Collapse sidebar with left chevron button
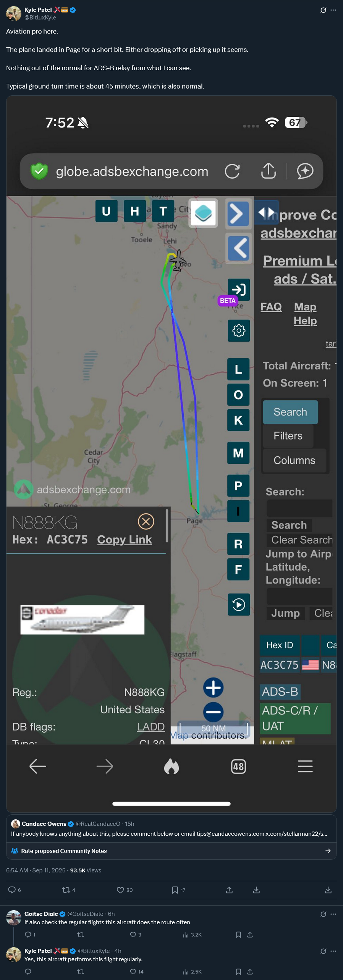Image resolution: width=343 pixels, height=980 pixels. (x=238, y=248)
